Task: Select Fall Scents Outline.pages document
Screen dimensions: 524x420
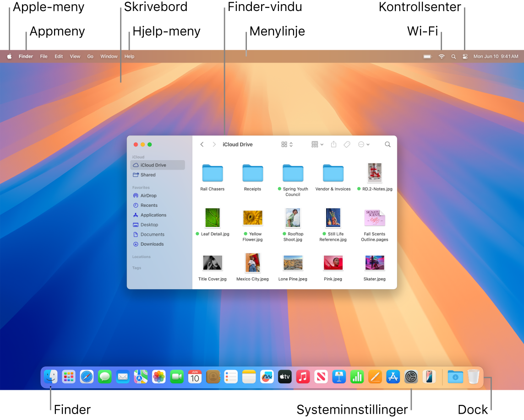Action: pyautogui.click(x=375, y=218)
